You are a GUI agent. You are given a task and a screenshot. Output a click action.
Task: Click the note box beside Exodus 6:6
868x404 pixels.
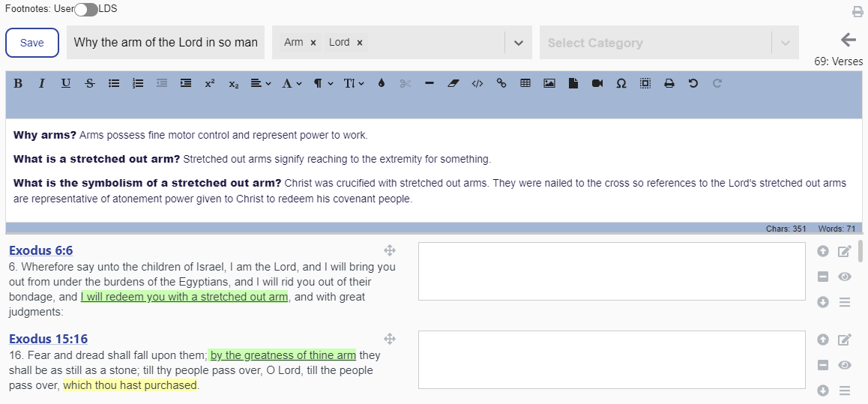pyautogui.click(x=612, y=271)
